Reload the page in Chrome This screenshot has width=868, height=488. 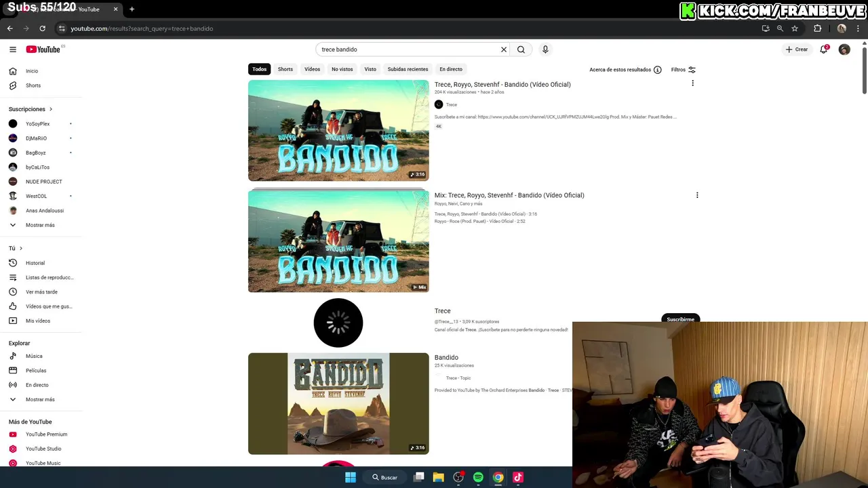[x=42, y=28]
